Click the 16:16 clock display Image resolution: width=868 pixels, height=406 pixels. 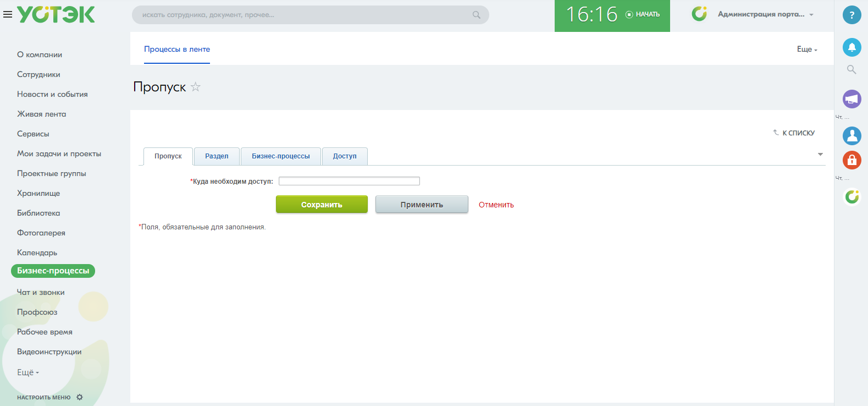[592, 14]
